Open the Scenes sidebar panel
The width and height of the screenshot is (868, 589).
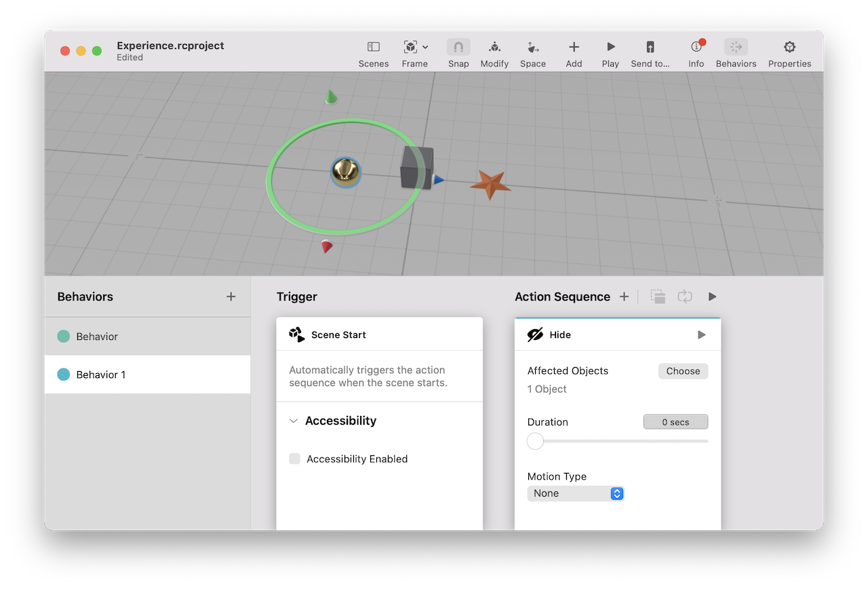pyautogui.click(x=374, y=54)
